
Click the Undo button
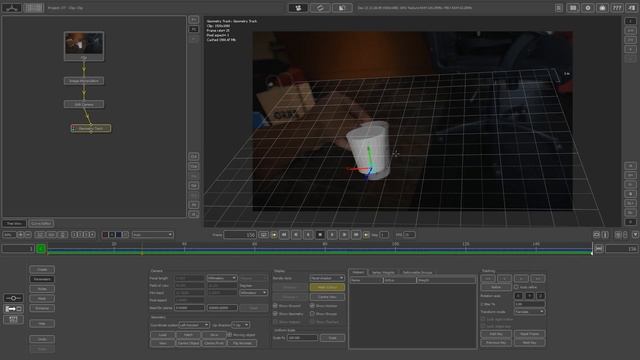point(42,339)
